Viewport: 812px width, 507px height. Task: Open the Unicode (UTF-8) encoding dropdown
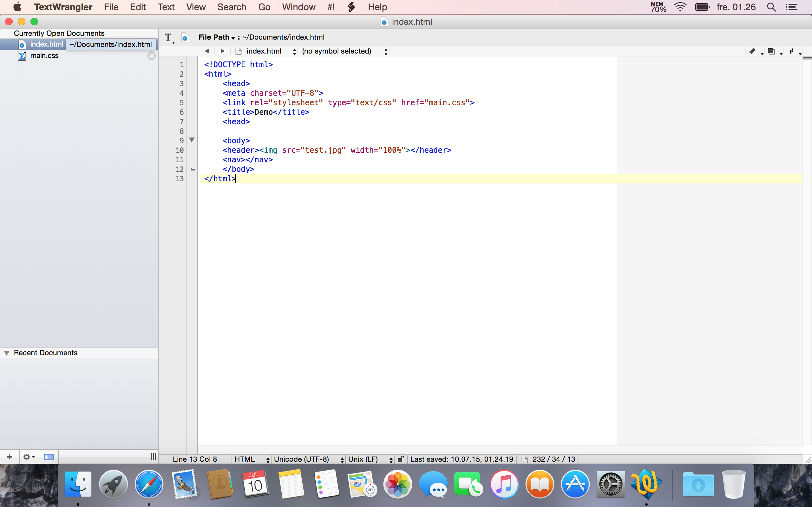[x=308, y=459]
